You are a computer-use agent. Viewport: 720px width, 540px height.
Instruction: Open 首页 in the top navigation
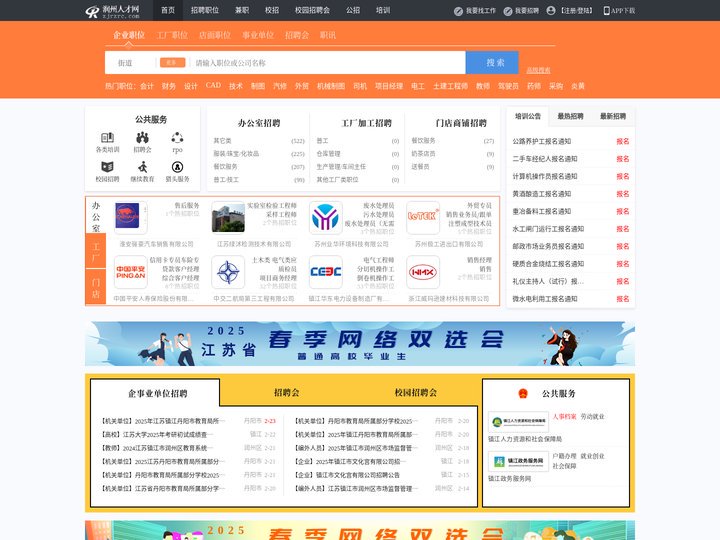[x=168, y=10]
